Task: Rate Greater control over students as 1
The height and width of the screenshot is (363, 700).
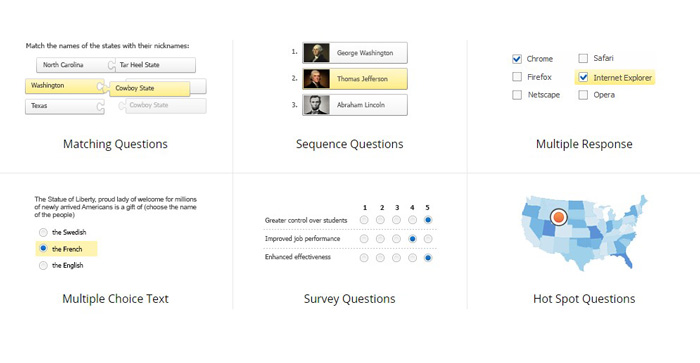Action: click(364, 220)
